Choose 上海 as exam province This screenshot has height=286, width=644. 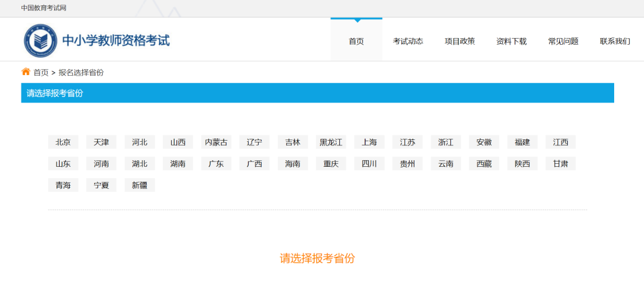pos(369,142)
